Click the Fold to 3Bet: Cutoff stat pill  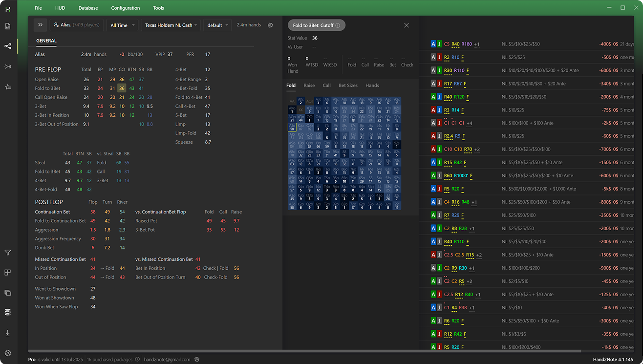317,25
